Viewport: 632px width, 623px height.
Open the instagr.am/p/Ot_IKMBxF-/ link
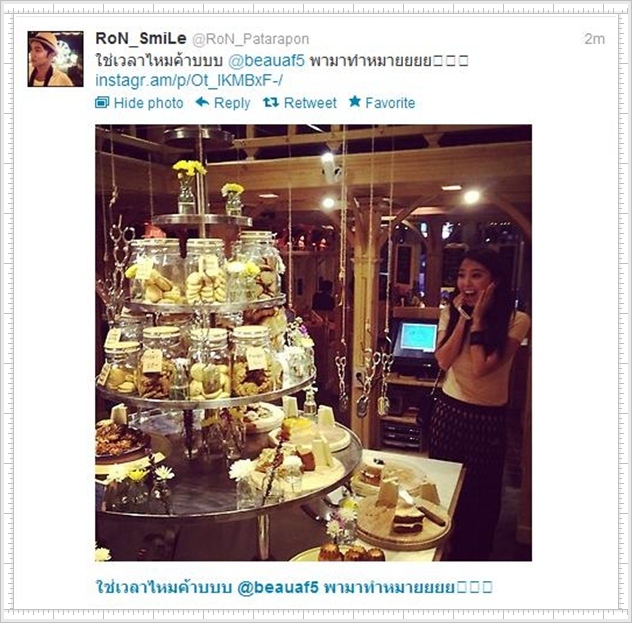(x=189, y=81)
